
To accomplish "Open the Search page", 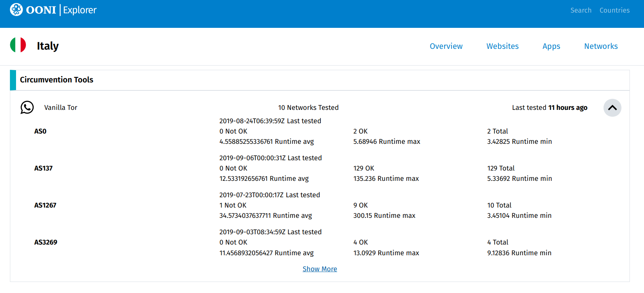I will pos(581,10).
